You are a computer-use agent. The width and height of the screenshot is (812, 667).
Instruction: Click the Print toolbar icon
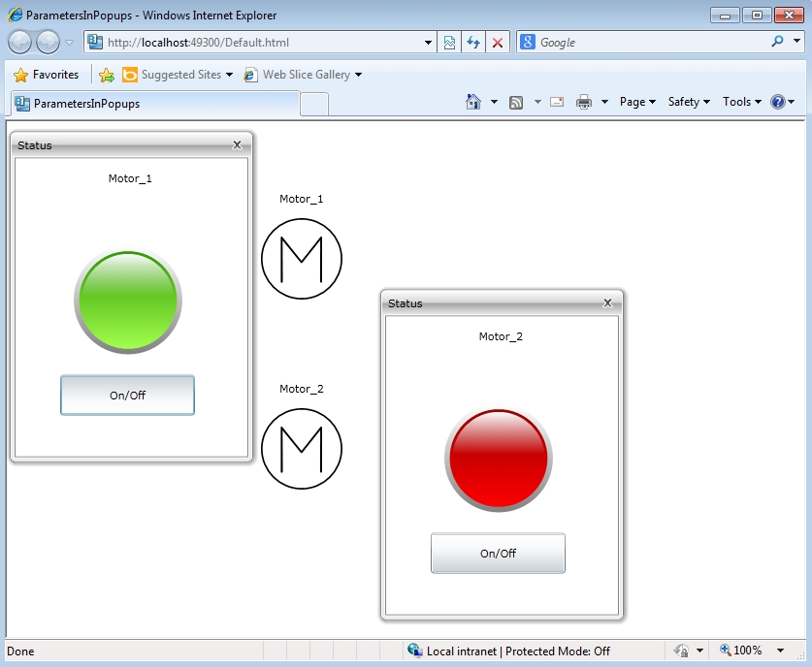click(584, 102)
